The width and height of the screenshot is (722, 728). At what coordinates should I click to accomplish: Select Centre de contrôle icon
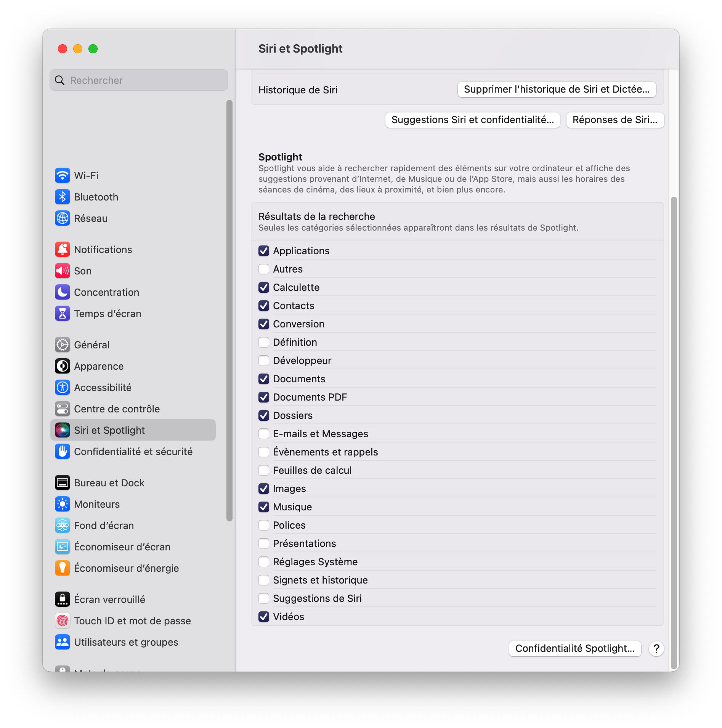point(62,409)
